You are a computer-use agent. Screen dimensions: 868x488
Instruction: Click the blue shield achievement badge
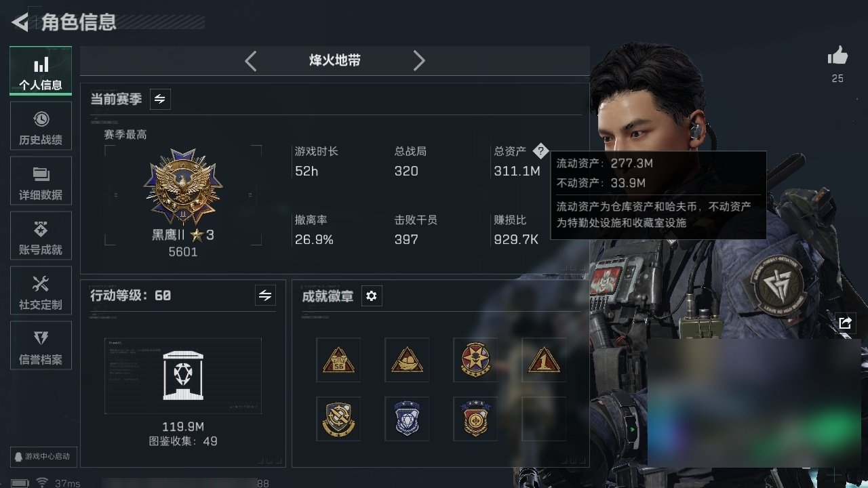pyautogui.click(x=407, y=419)
